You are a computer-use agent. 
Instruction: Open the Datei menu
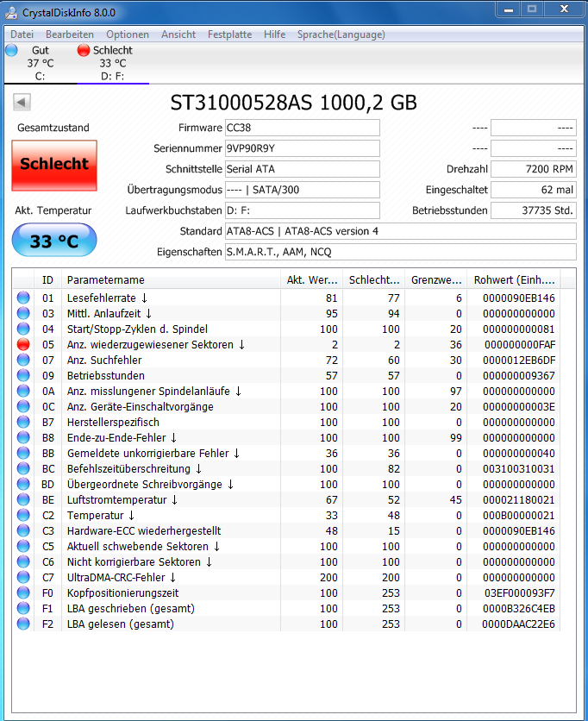22,34
